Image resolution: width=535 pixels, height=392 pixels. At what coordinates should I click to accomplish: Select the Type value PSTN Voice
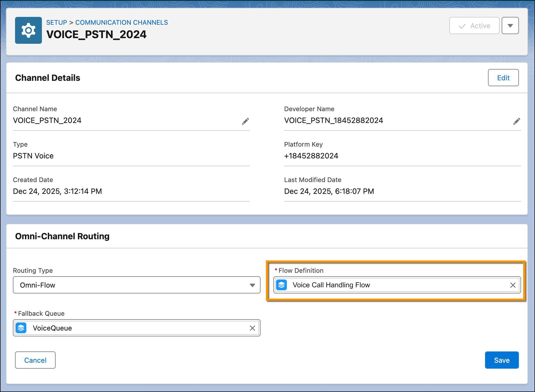click(x=33, y=156)
